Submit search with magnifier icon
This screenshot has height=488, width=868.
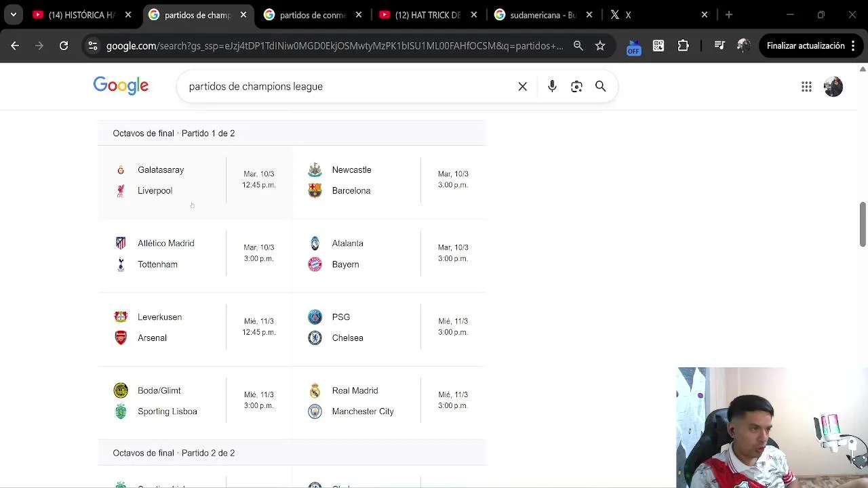pos(600,87)
